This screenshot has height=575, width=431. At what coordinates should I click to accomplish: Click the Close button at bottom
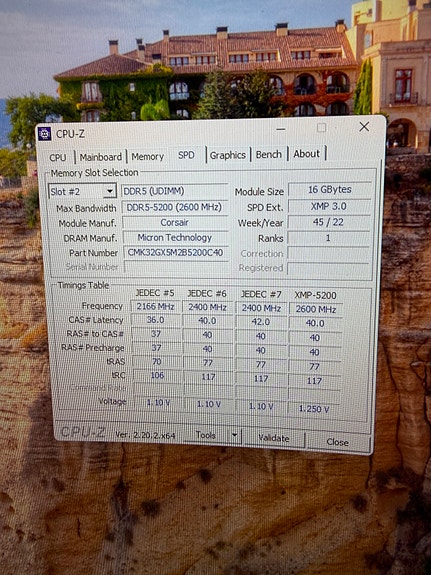coord(337,442)
